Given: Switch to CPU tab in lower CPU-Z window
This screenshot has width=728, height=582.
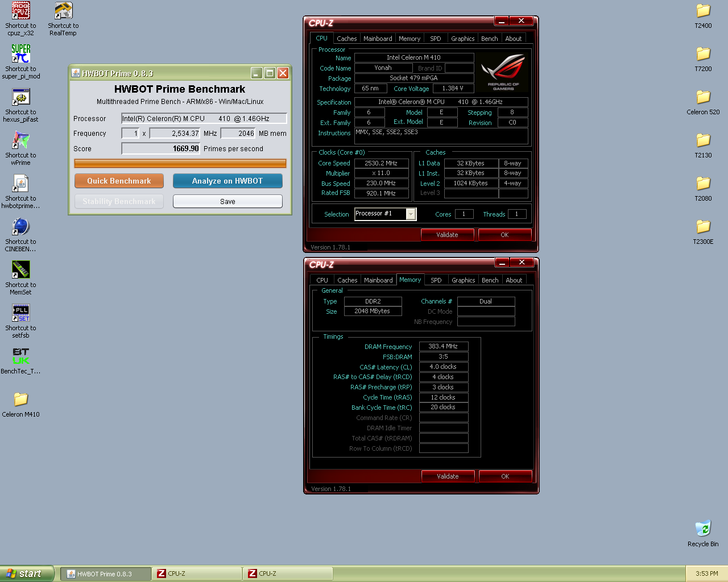Looking at the screenshot, I should 322,280.
